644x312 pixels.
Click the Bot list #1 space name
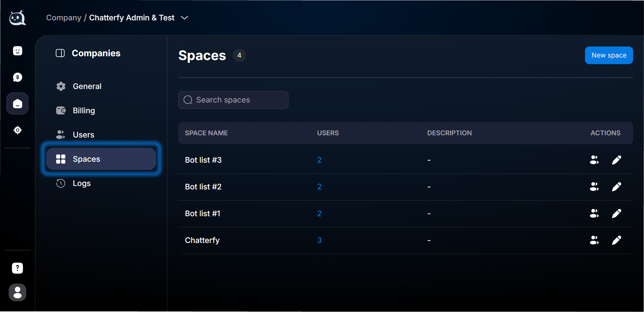pyautogui.click(x=203, y=213)
